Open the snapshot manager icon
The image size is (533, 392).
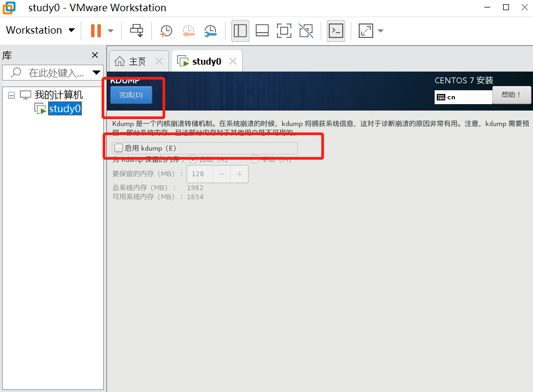(211, 30)
